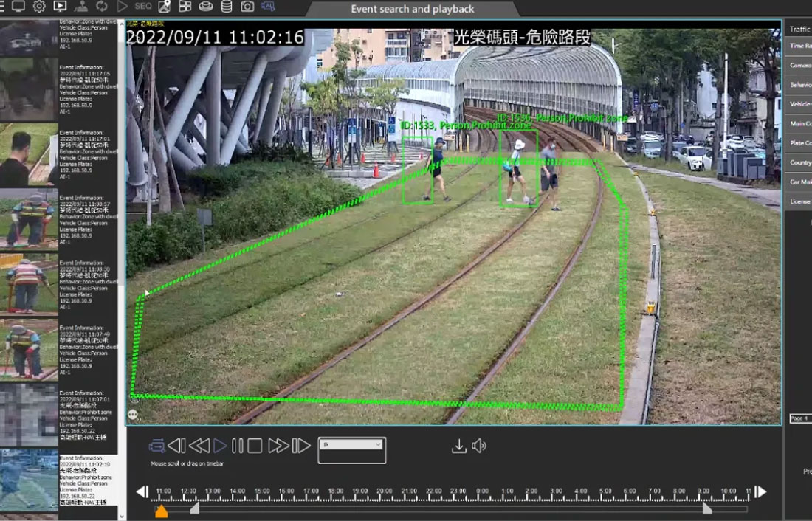Screen dimensions: 812x521
Task: Click the playback monitor icon in toolbar
Action: point(60,7)
